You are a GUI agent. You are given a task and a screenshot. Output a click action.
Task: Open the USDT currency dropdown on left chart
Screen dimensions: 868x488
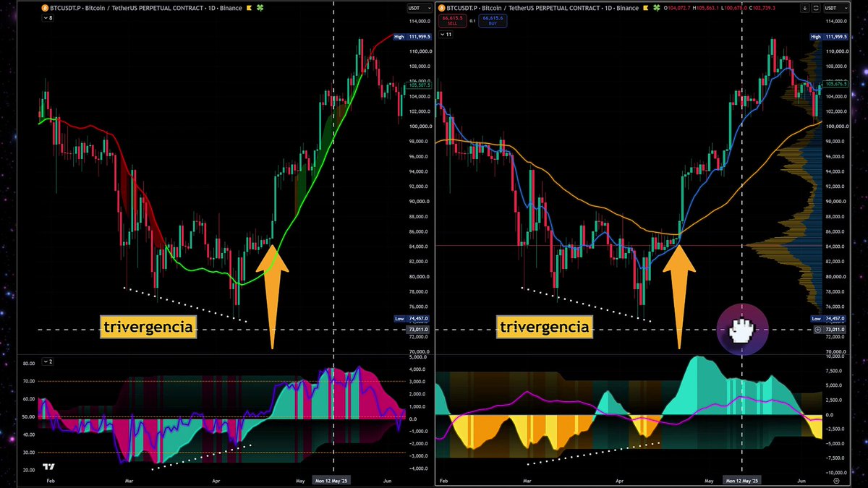pos(418,8)
